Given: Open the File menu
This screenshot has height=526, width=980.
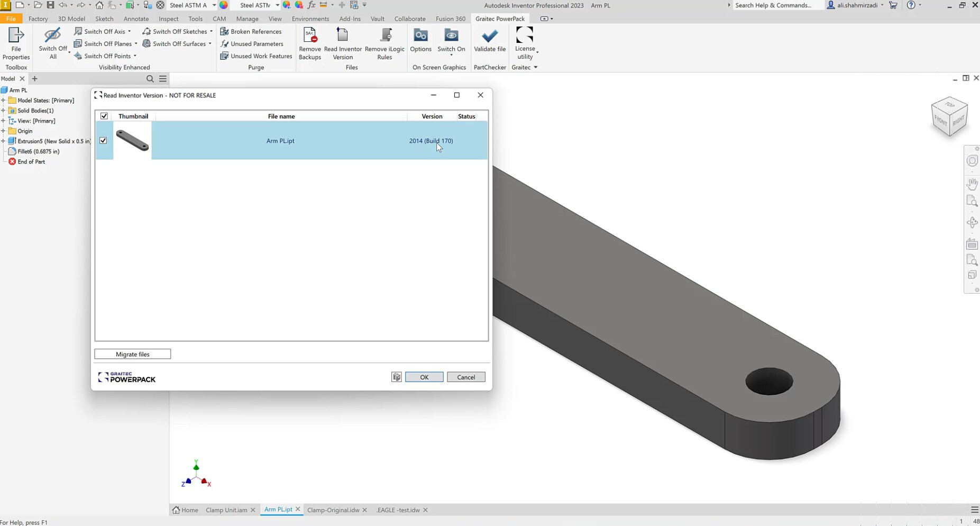Looking at the screenshot, I should point(11,19).
